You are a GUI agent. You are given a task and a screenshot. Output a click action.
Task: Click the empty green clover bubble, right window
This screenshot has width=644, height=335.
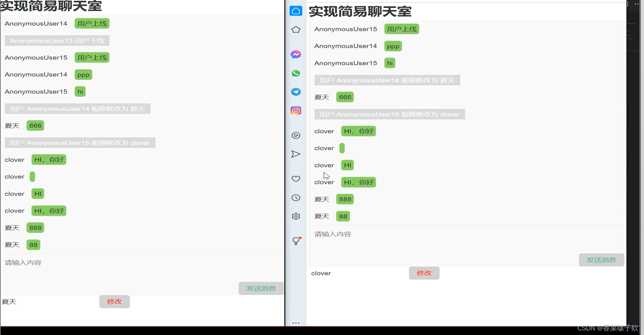342,148
